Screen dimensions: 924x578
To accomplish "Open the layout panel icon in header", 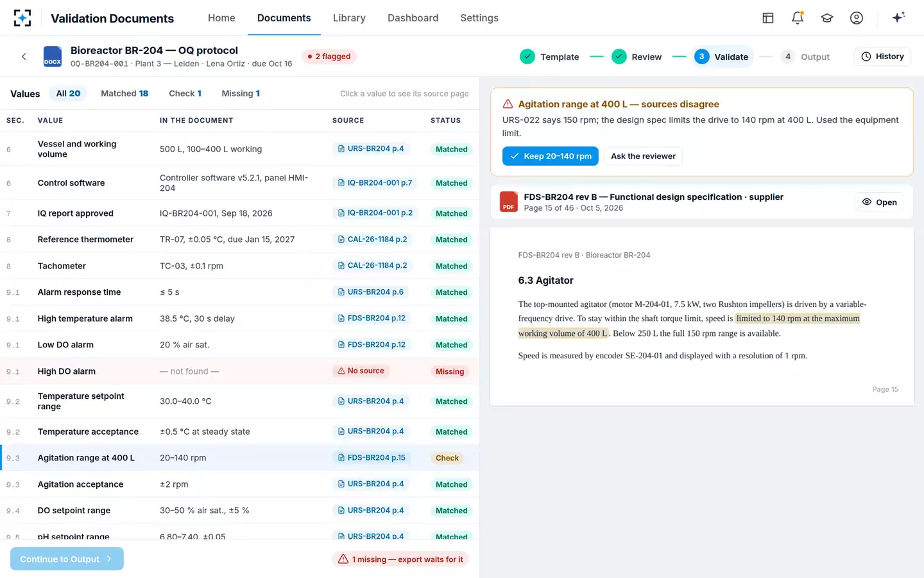I will (768, 18).
